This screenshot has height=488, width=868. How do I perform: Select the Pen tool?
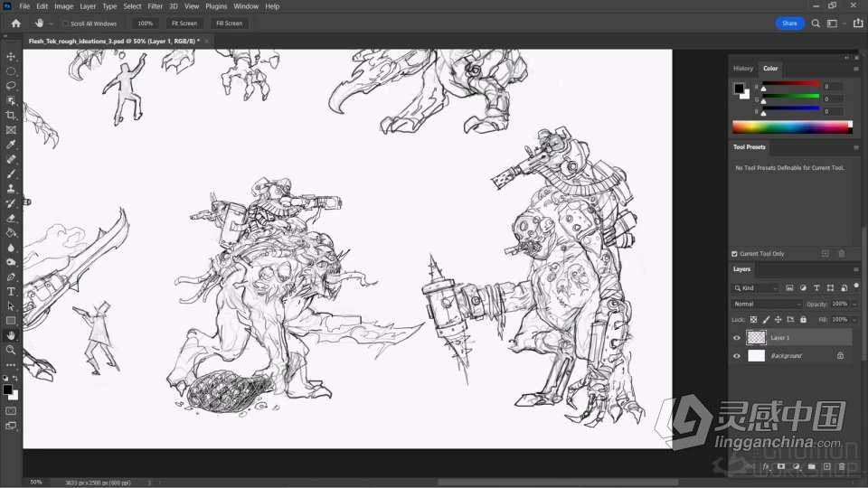(11, 277)
